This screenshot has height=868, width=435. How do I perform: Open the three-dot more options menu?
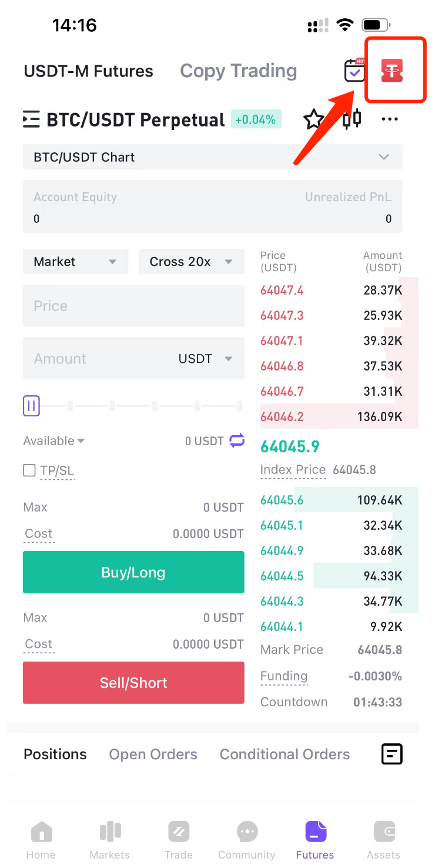tap(390, 119)
